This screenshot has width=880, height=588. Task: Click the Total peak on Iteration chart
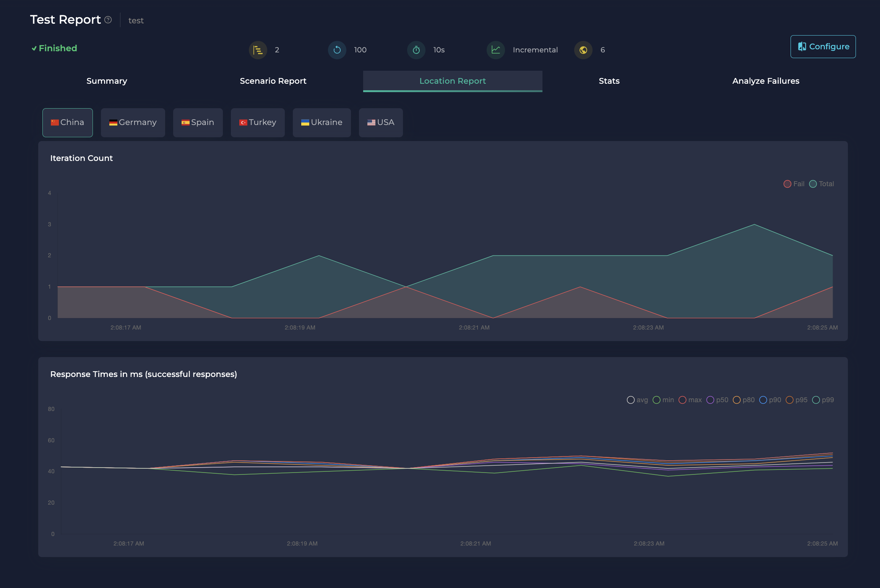click(x=754, y=224)
